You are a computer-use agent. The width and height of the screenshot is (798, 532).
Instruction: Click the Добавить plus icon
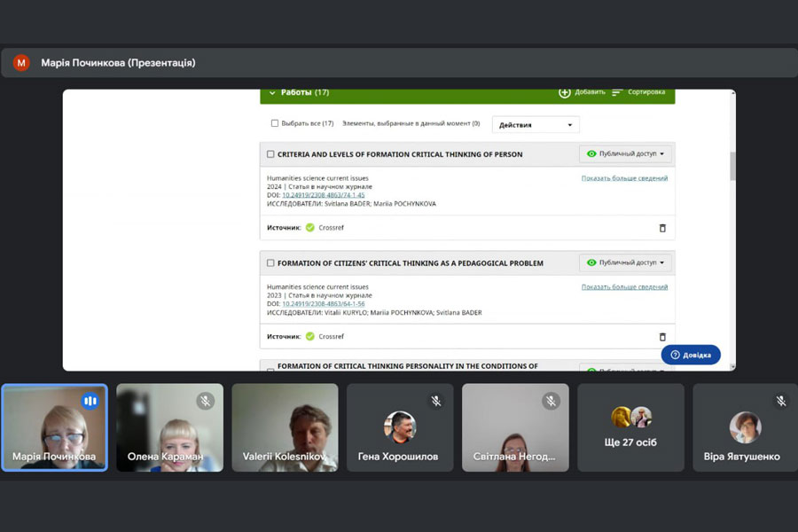pyautogui.click(x=565, y=92)
